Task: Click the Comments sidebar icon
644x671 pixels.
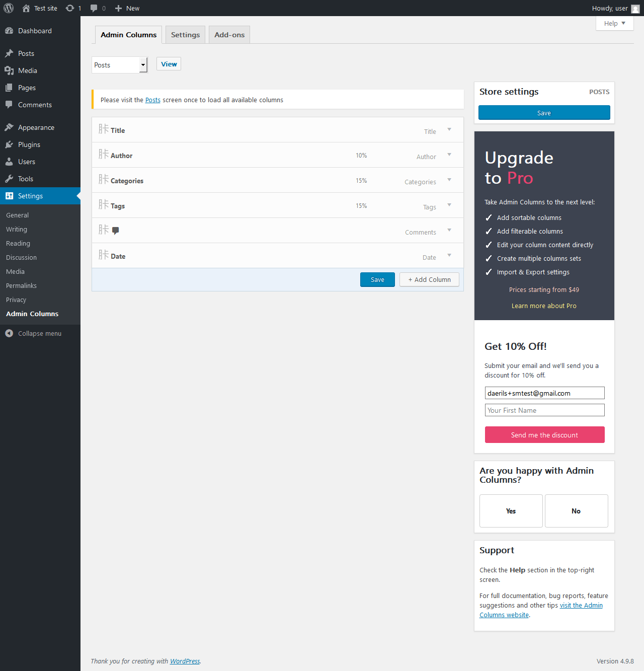Action: pos(9,105)
